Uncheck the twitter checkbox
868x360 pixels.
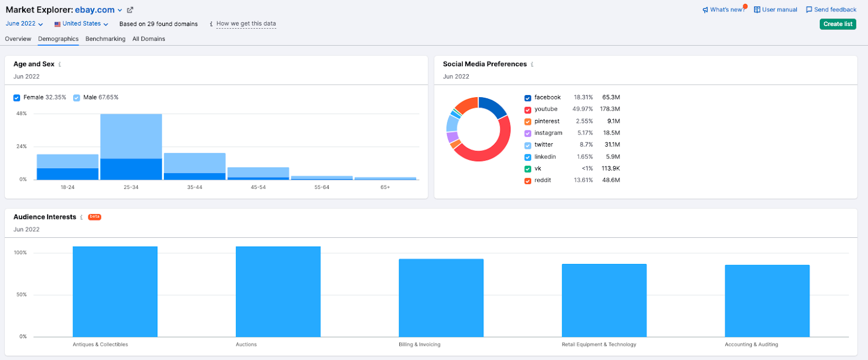(x=528, y=145)
